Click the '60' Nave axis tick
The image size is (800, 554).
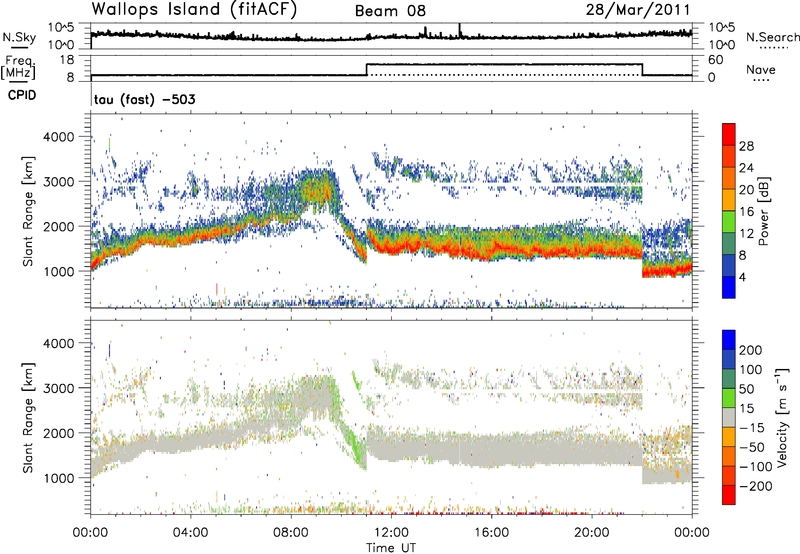715,60
